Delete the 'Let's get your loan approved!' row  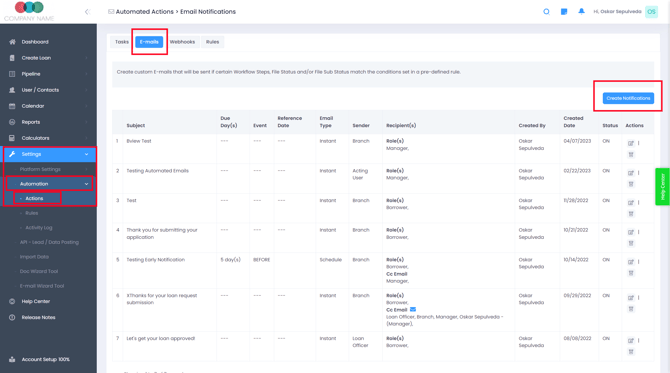click(x=631, y=352)
